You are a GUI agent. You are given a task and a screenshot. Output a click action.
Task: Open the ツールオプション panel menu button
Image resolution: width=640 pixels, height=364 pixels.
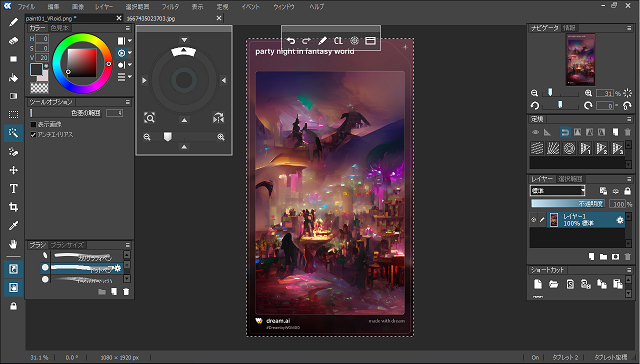(x=128, y=102)
